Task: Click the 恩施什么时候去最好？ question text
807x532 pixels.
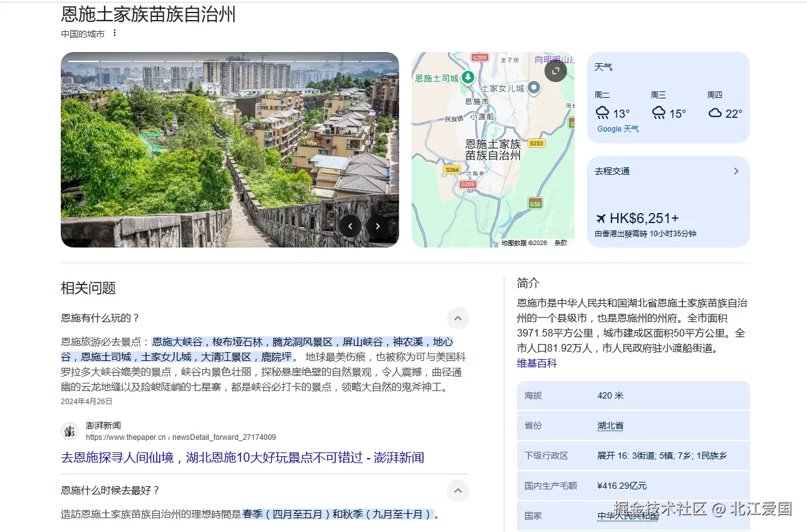Action: pos(110,491)
